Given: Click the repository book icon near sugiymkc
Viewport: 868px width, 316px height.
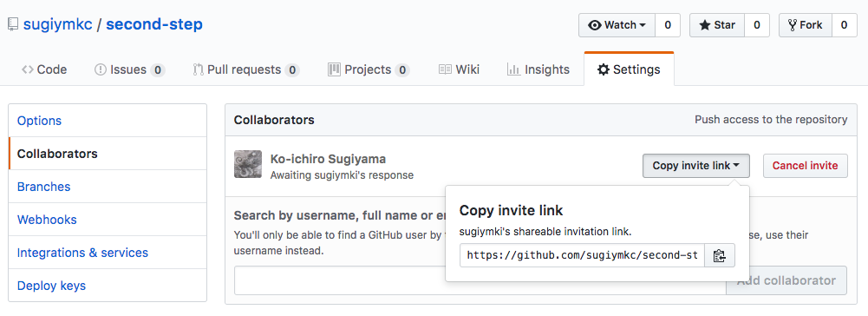Looking at the screenshot, I should [13, 24].
